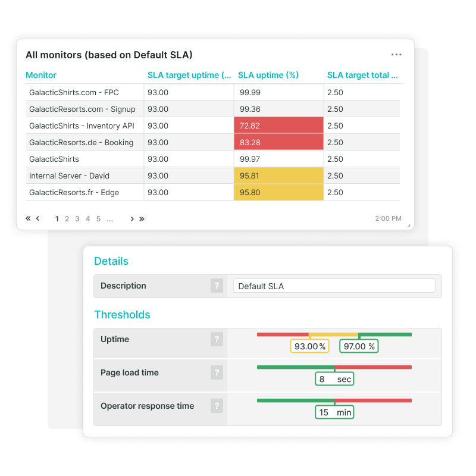The image size is (476, 476).
Task: Click the Internal Server - David monitor row
Action: click(x=213, y=176)
